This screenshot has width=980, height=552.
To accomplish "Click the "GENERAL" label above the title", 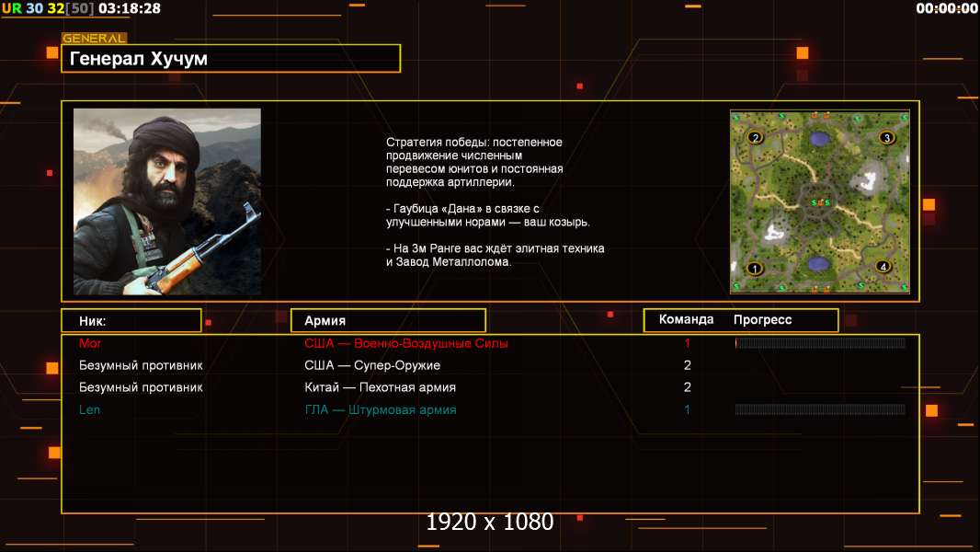I will [x=94, y=38].
